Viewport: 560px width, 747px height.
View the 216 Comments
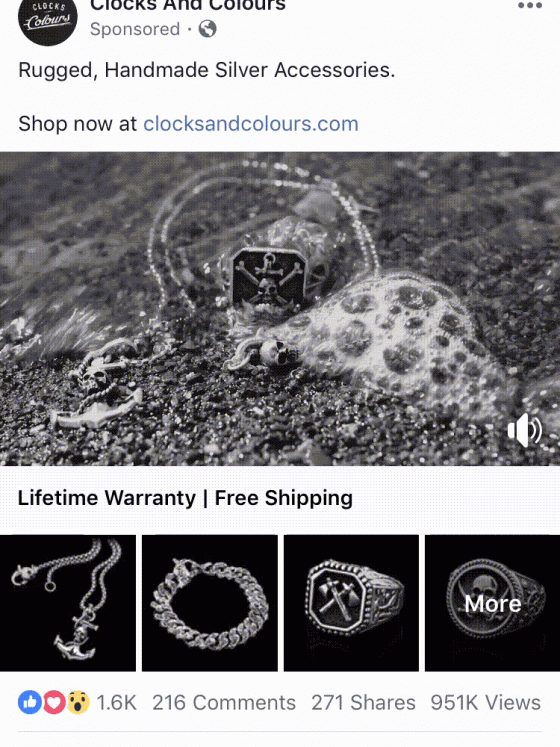(x=224, y=703)
